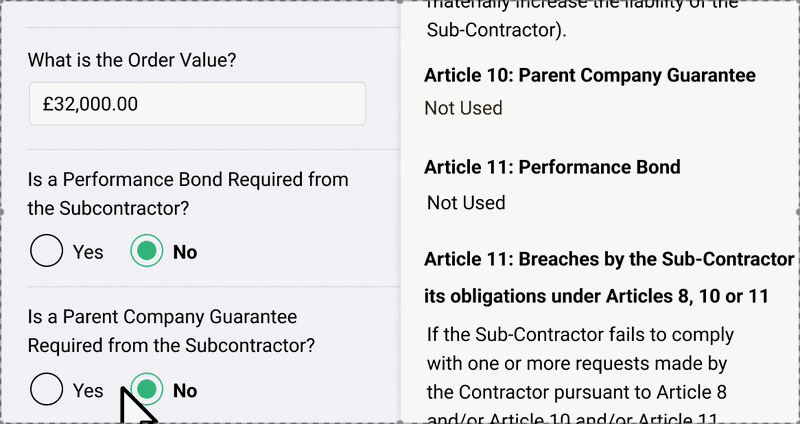
Task: Click the "Sub-Contractor)." text at the top
Action: click(x=496, y=30)
